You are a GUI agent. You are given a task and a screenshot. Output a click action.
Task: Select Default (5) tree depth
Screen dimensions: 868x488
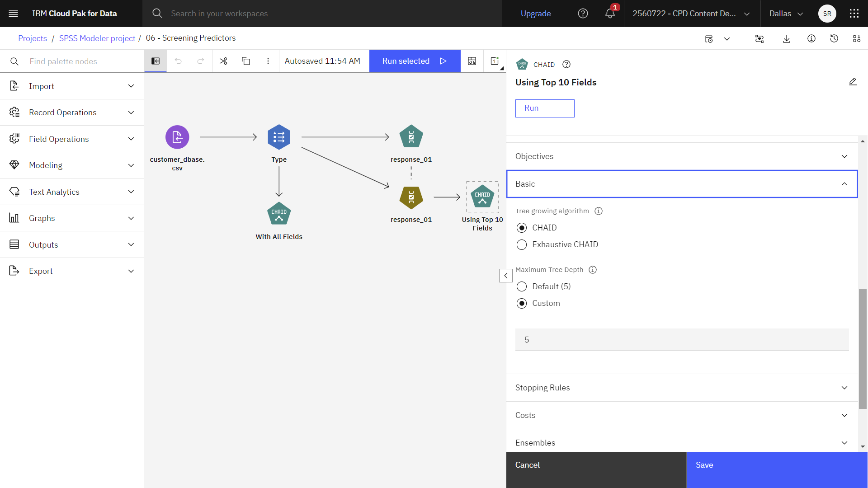522,286
